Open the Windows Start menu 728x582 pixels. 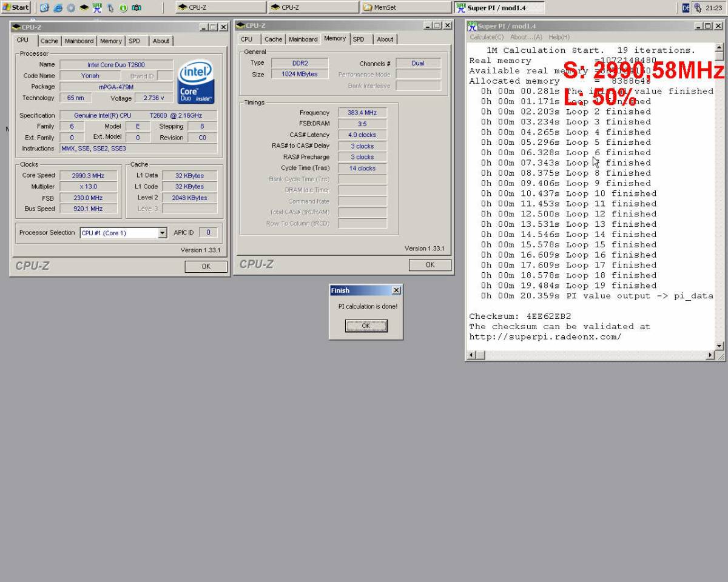click(x=16, y=7)
